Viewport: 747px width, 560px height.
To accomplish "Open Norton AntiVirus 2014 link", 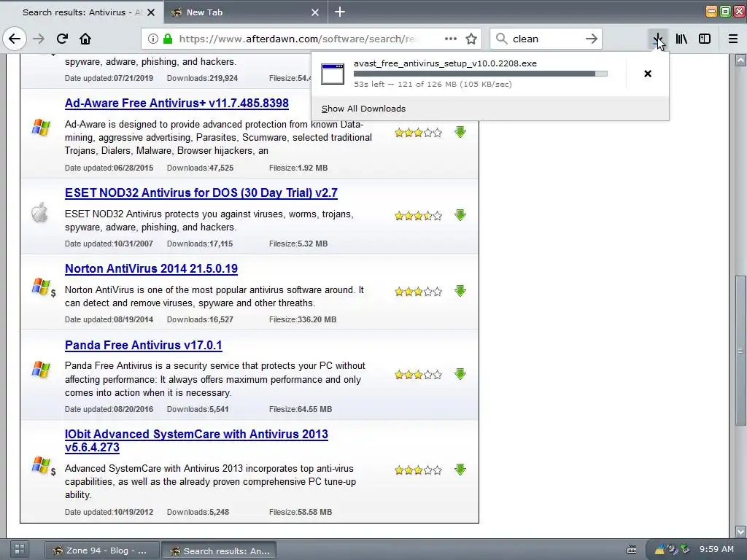I will 151,268.
